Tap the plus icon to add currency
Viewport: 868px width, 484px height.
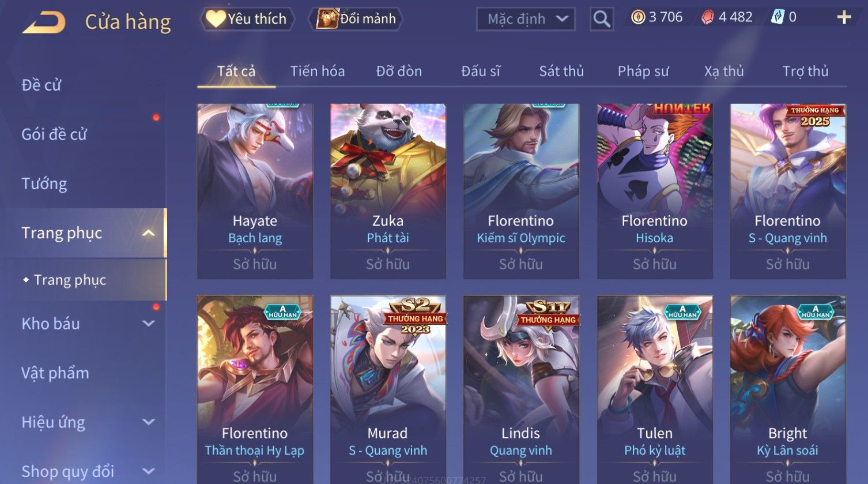[x=844, y=17]
